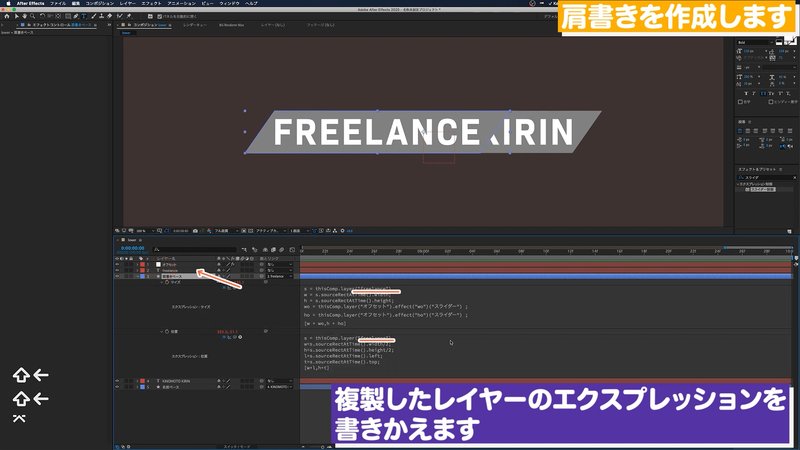The width and height of the screenshot is (800, 450).
Task: Hide the オフセット layer eye
Action: point(117,264)
